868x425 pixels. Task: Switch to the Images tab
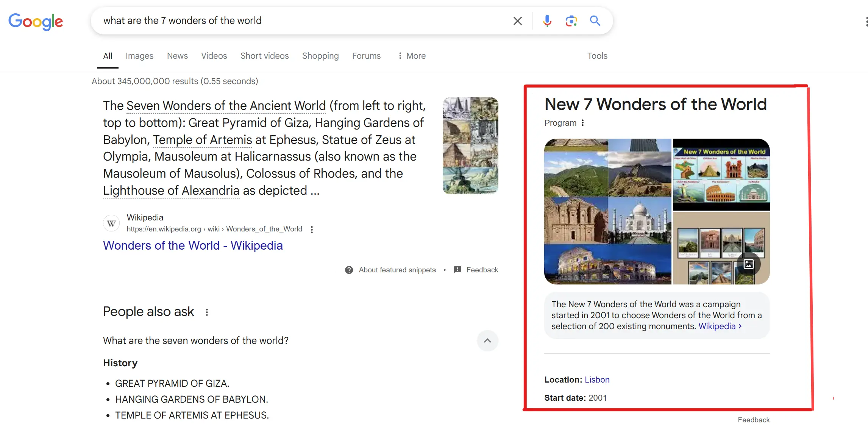(x=139, y=56)
